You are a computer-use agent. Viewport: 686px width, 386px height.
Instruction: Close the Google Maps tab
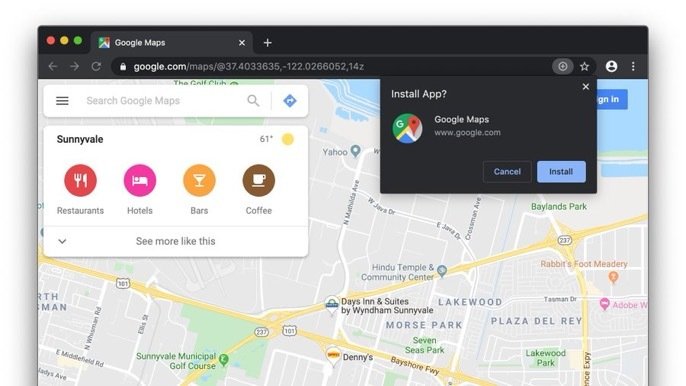[242, 42]
